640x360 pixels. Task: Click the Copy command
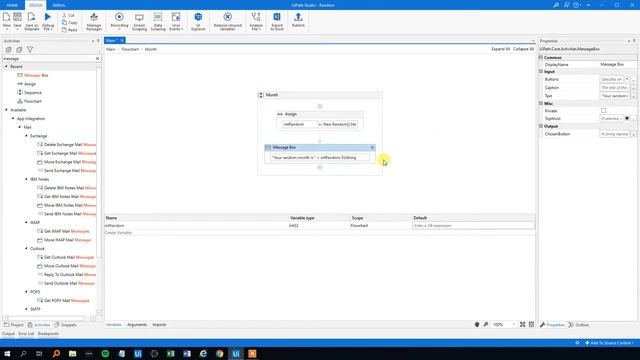click(x=70, y=22)
